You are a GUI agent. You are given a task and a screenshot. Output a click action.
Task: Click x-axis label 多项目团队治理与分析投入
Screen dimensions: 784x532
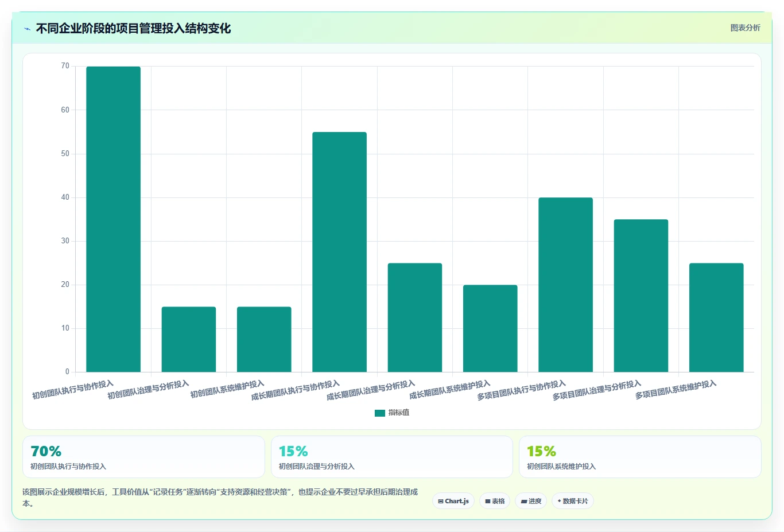click(597, 390)
